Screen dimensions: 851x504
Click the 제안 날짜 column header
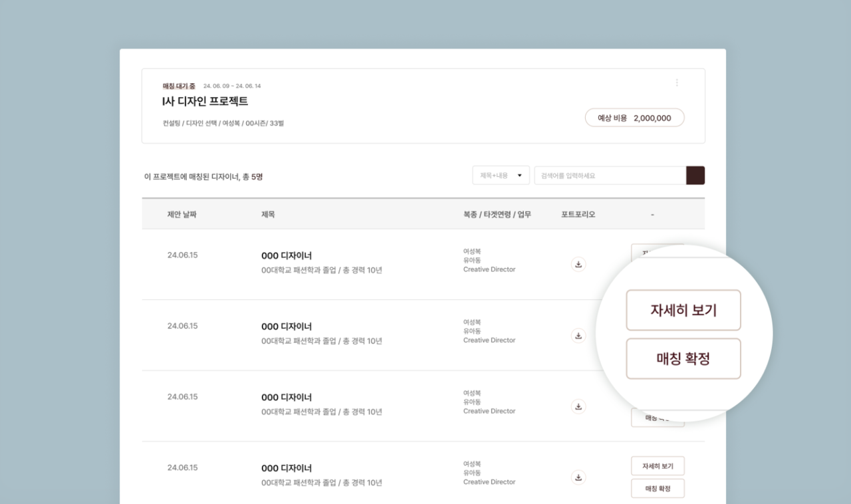(x=182, y=215)
